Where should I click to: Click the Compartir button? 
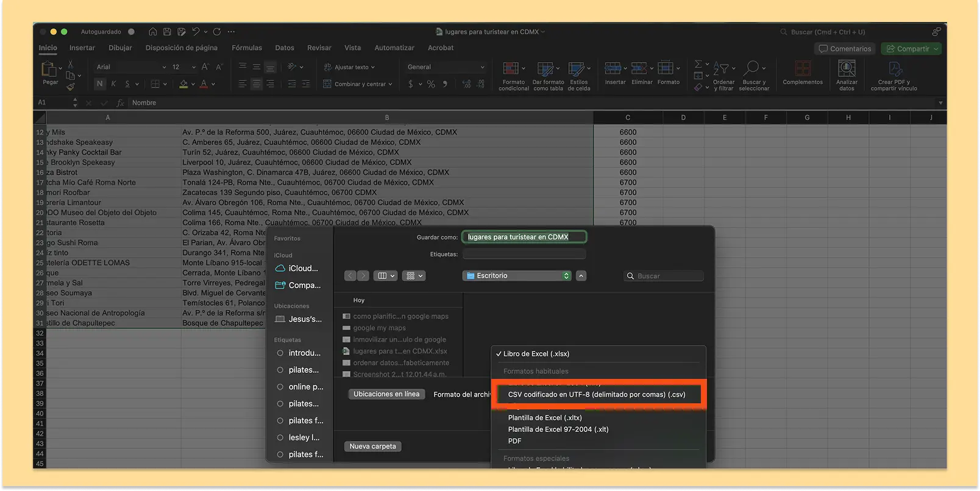(x=912, y=49)
